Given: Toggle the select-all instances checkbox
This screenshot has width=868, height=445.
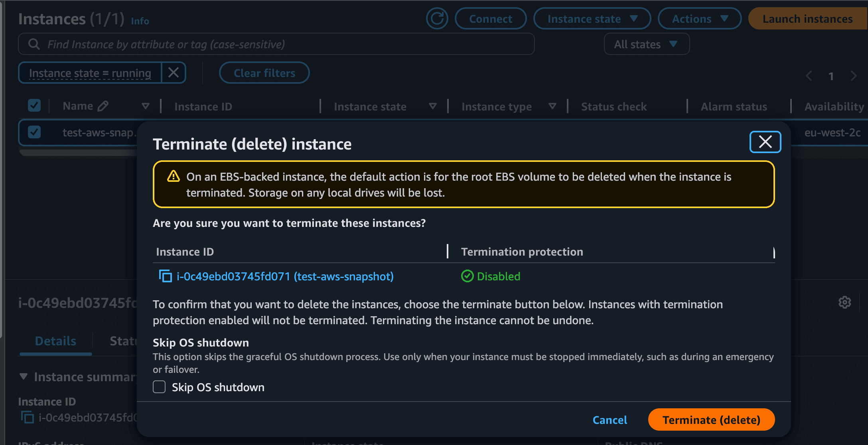Looking at the screenshot, I should (x=34, y=105).
